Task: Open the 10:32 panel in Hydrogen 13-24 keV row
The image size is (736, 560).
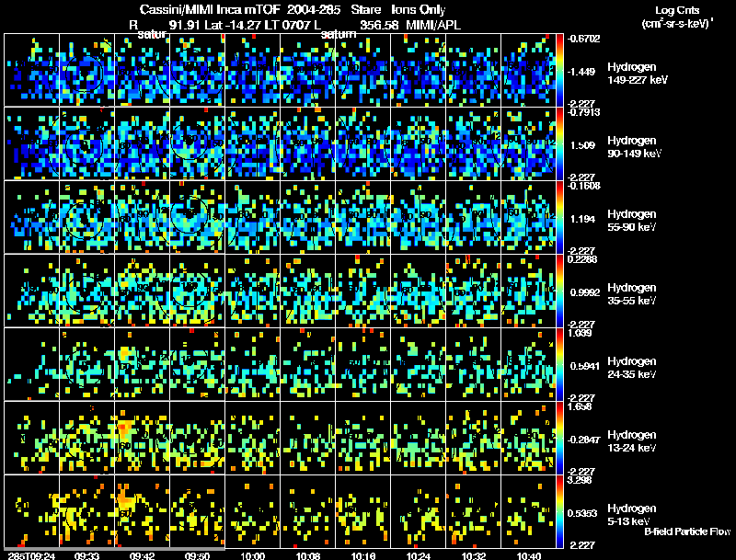Action: 473,438
